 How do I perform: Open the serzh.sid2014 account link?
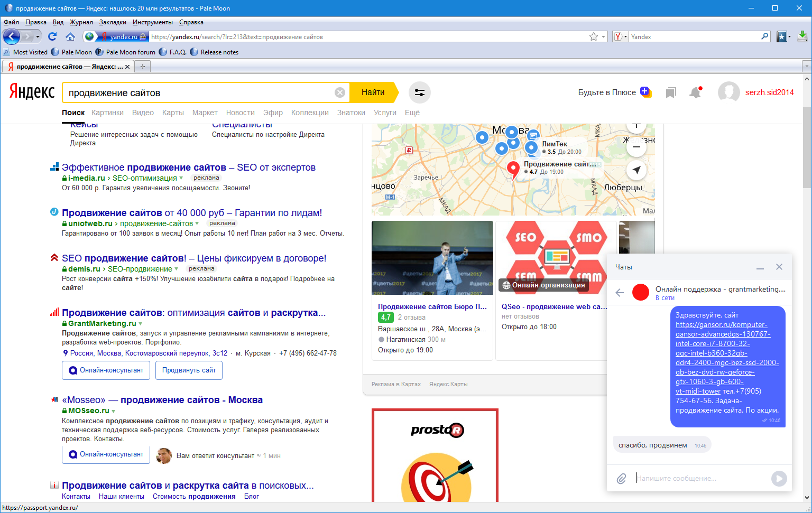pyautogui.click(x=770, y=92)
